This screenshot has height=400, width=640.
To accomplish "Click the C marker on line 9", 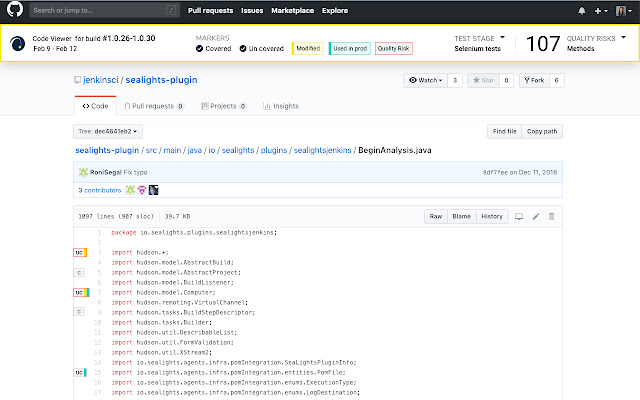I will (x=79, y=312).
